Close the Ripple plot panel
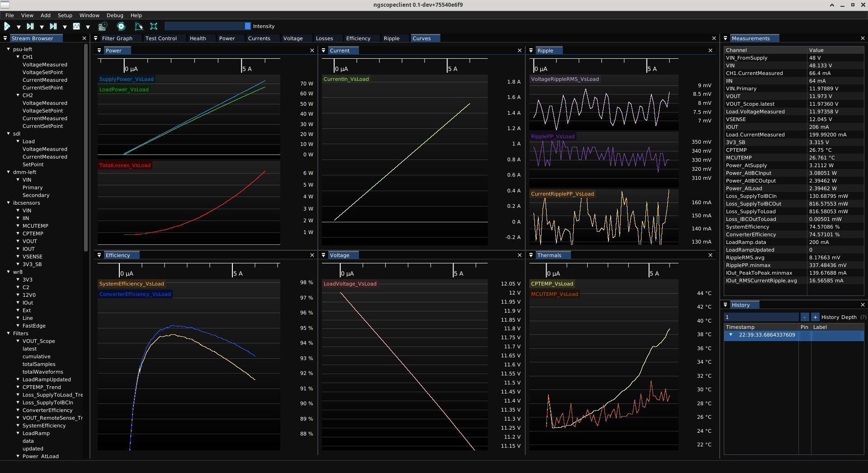868x473 pixels. pyautogui.click(x=710, y=51)
